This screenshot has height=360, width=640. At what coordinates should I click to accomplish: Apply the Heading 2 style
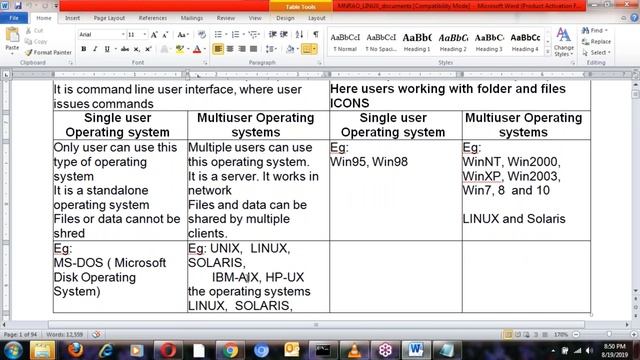tap(453, 42)
